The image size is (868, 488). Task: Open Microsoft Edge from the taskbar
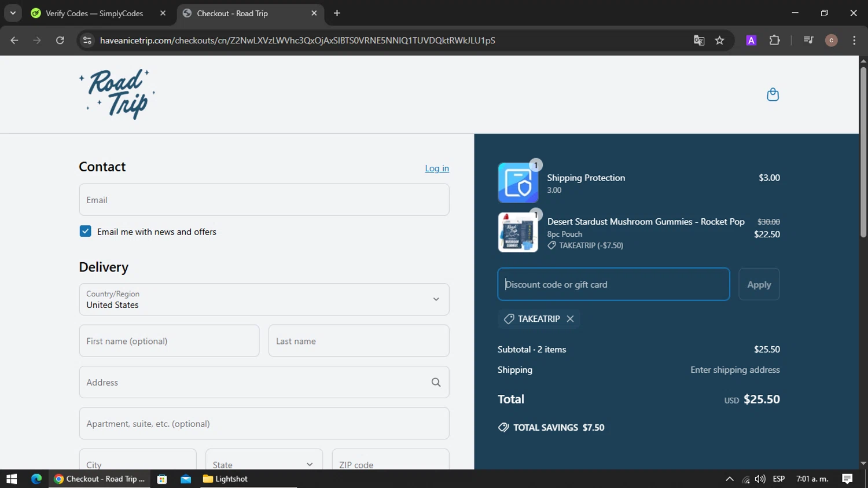point(36,479)
